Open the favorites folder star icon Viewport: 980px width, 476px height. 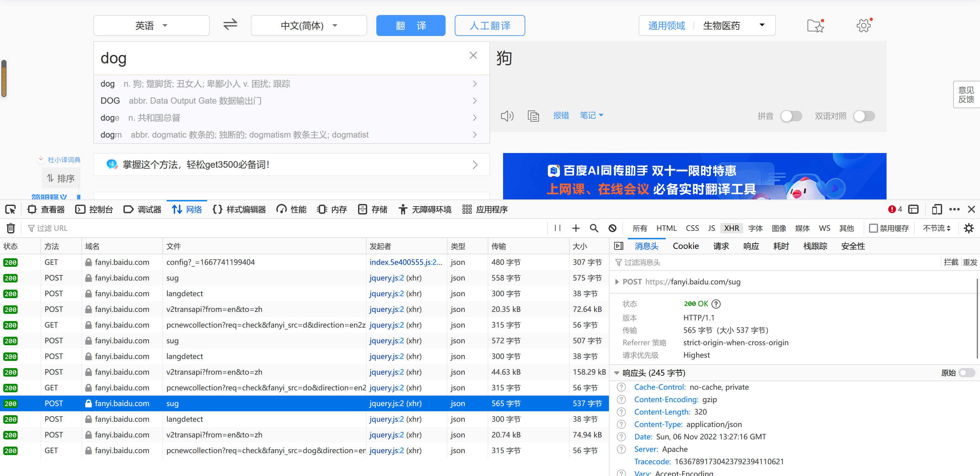pos(815,25)
